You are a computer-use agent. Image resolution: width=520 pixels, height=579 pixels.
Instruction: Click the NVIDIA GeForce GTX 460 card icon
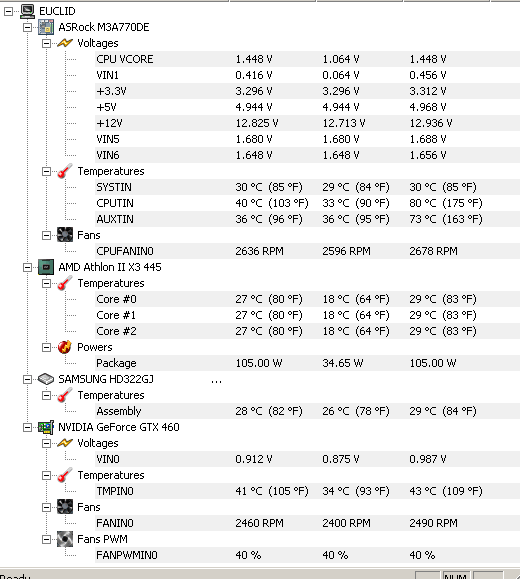pos(46,427)
